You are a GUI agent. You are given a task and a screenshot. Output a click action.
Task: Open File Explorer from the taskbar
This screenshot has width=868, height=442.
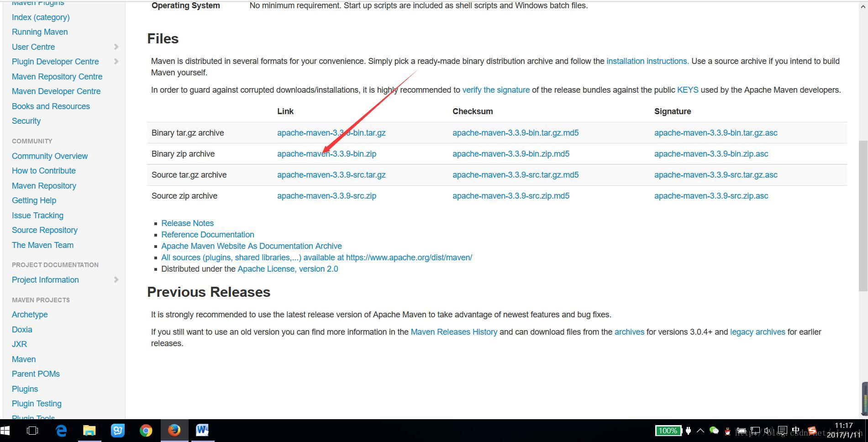89,431
